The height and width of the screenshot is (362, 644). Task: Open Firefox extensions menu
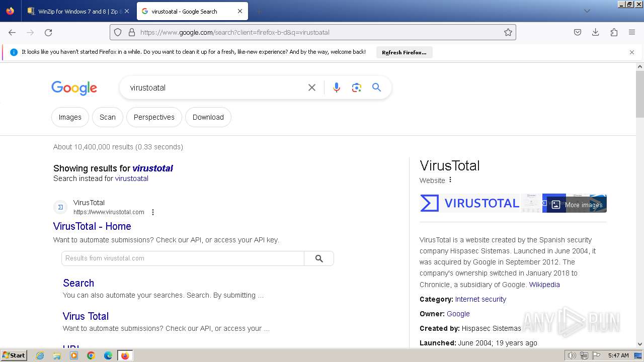click(614, 32)
